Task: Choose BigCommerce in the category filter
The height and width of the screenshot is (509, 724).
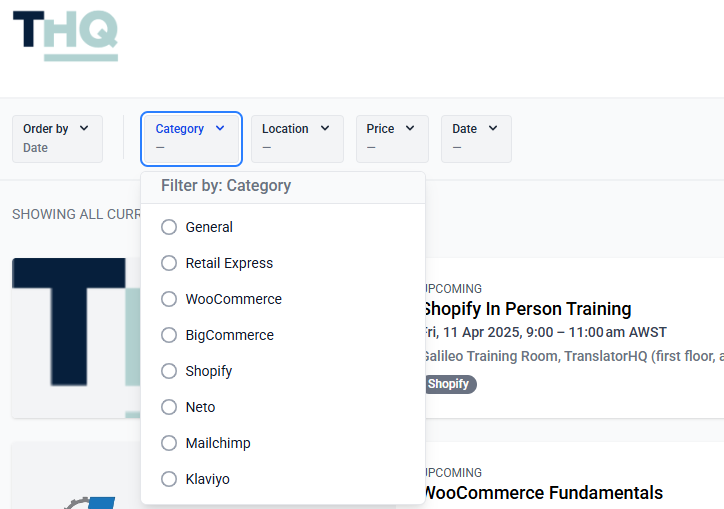Action: point(217,335)
